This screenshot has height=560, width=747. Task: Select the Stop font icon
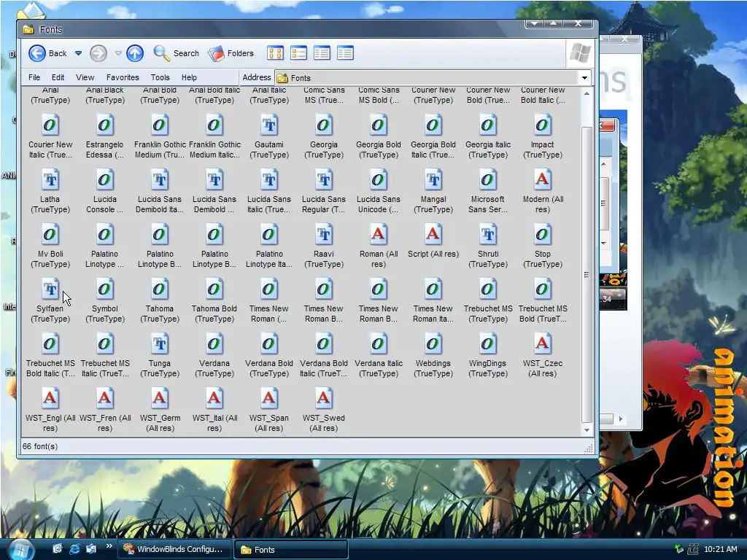[x=543, y=235]
